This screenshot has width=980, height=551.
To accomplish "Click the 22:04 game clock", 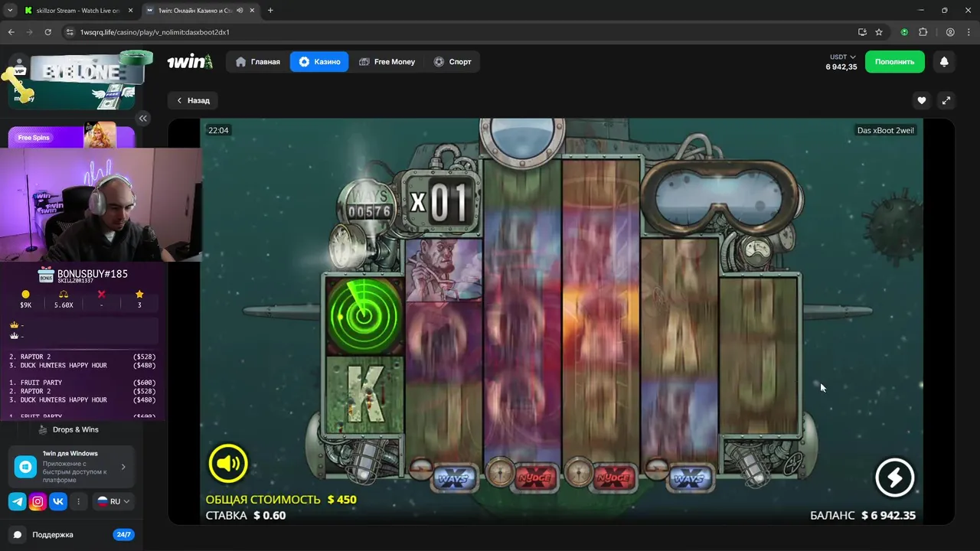I will tap(218, 130).
